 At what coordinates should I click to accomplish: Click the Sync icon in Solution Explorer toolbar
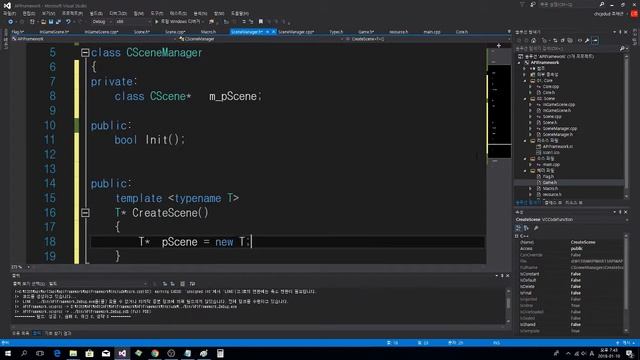coord(555,40)
